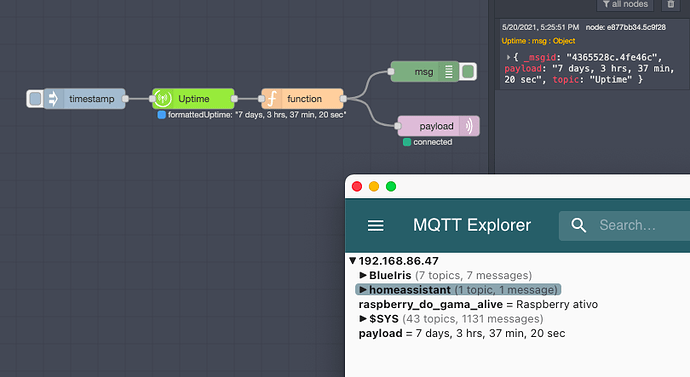
Task: Expand the homeassistant topic
Action: tap(363, 289)
